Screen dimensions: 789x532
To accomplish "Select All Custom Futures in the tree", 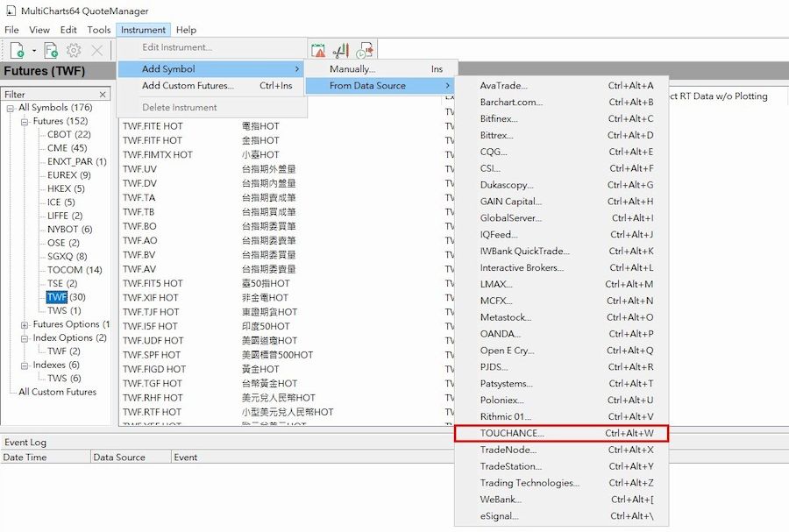I will click(57, 392).
